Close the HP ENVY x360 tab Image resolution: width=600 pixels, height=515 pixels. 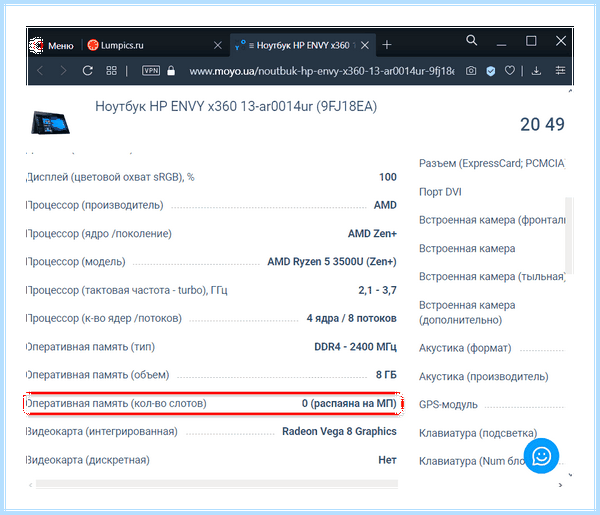pos(365,45)
